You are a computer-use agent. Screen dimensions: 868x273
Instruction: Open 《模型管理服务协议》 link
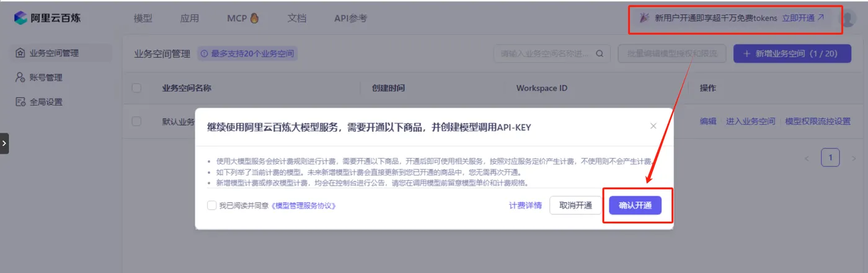pos(304,206)
